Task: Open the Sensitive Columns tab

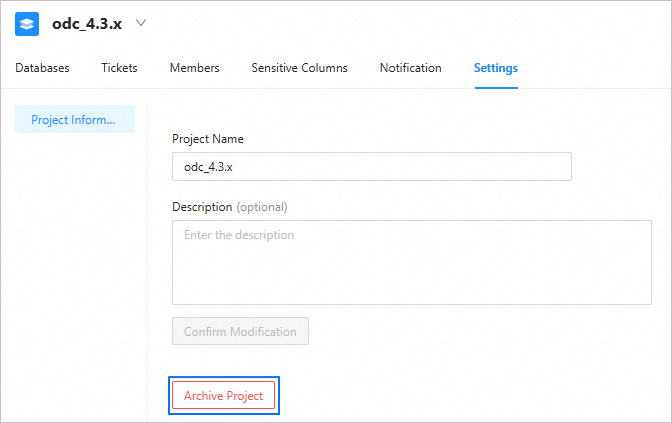Action: [x=299, y=68]
